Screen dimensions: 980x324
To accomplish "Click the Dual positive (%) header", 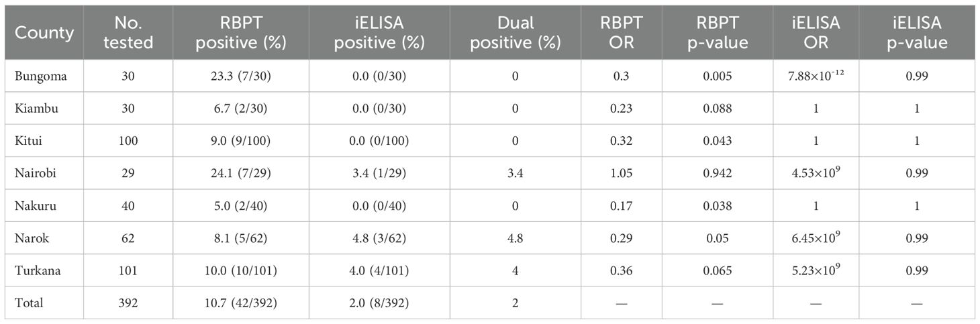I will (516, 32).
